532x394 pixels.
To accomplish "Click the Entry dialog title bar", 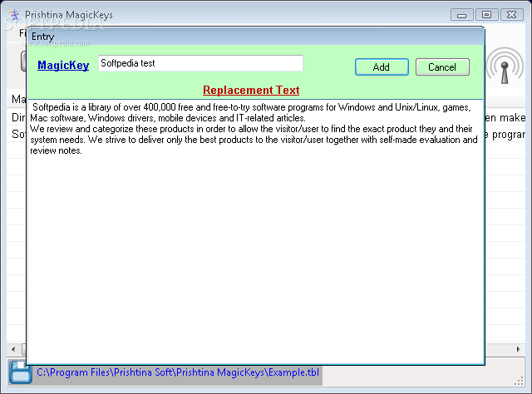I will 255,36.
